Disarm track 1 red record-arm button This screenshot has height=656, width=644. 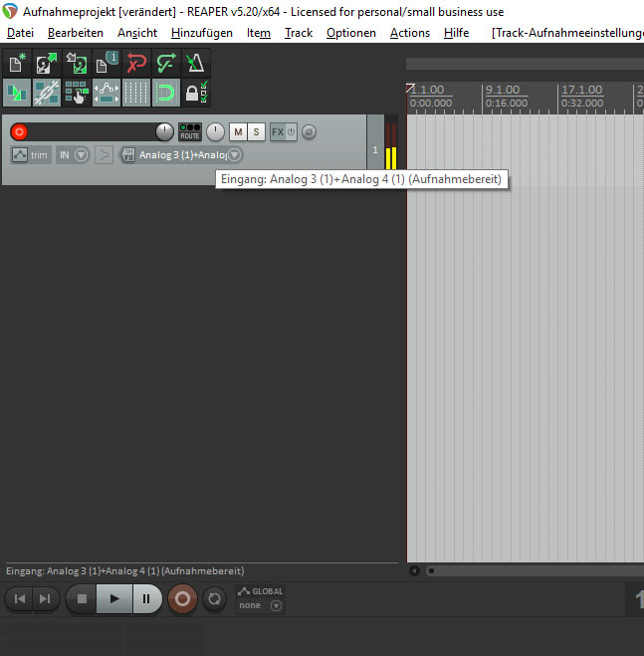19,131
